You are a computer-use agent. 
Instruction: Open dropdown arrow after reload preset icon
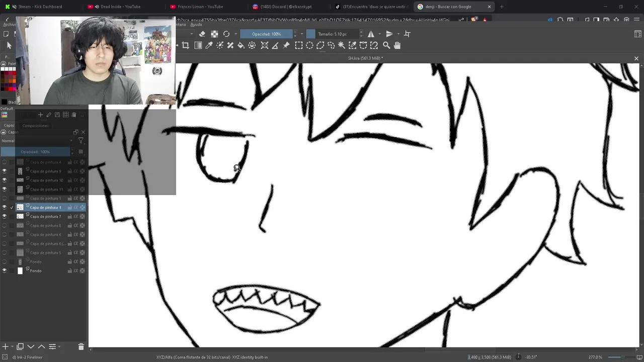(235, 34)
